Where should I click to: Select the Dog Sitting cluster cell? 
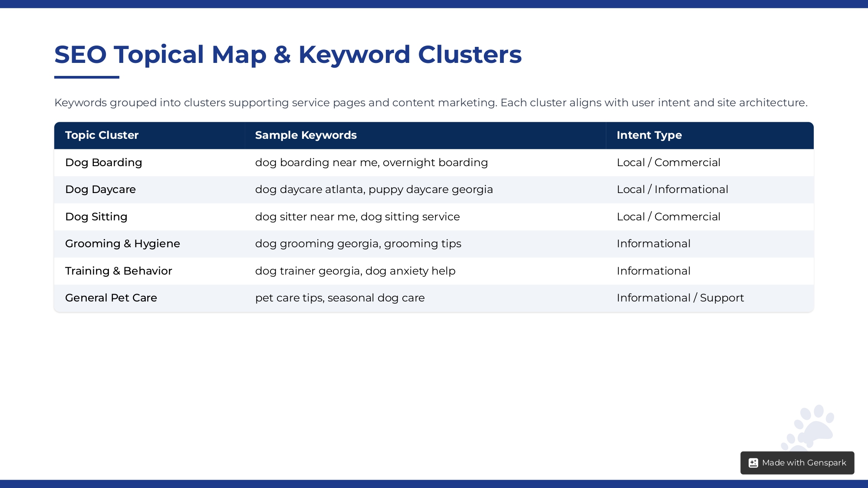(96, 217)
